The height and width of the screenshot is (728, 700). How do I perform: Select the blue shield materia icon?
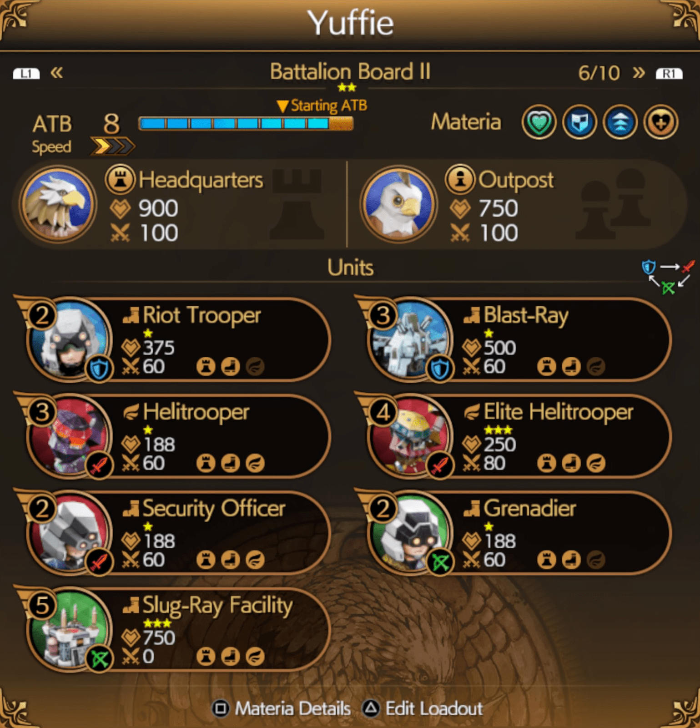pos(579,122)
